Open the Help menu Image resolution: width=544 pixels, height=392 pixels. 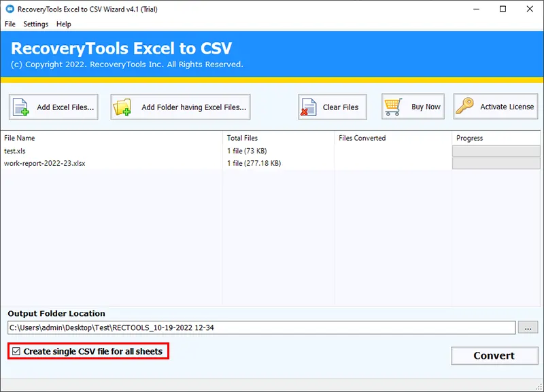(x=64, y=24)
